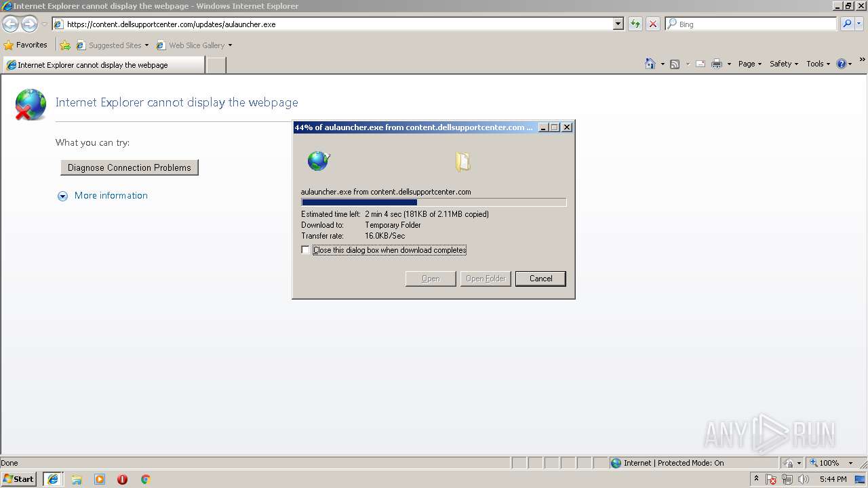Open the Safety menu

(784, 64)
